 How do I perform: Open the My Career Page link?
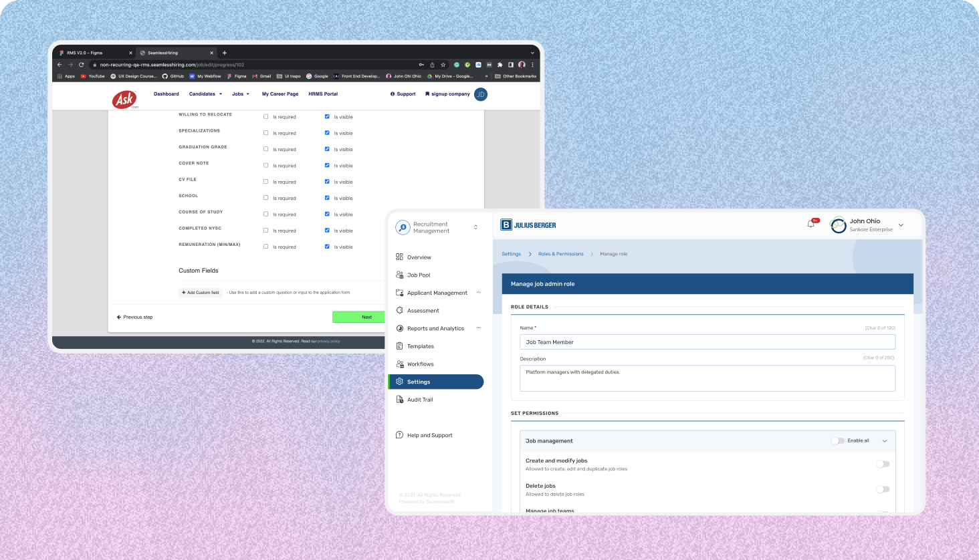pyautogui.click(x=280, y=94)
